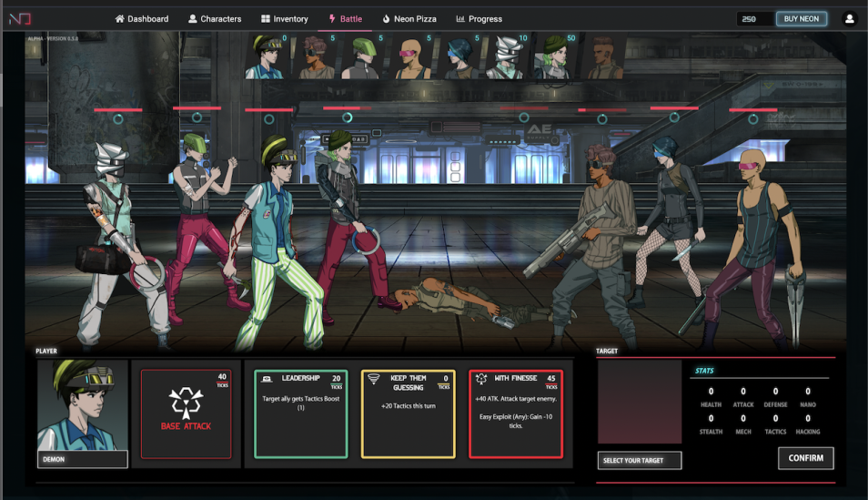The height and width of the screenshot is (500, 868).
Task: Open the user account profile icon
Action: (849, 19)
